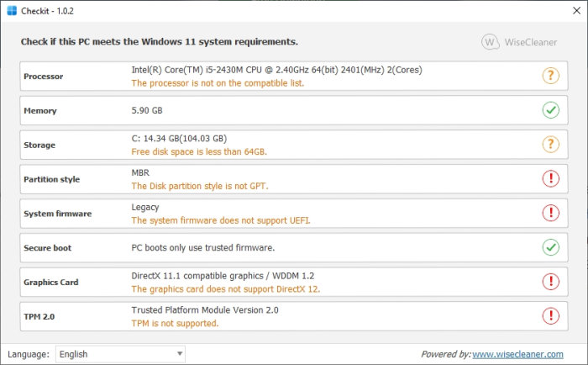Open the Language dropdown
The width and height of the screenshot is (588, 365).
point(120,354)
